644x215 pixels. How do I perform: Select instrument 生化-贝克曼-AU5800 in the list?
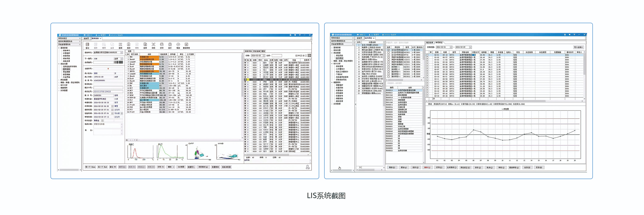(x=370, y=45)
